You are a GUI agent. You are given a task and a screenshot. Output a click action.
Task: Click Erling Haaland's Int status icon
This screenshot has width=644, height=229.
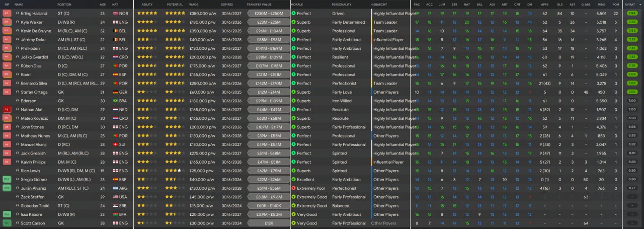(7, 14)
